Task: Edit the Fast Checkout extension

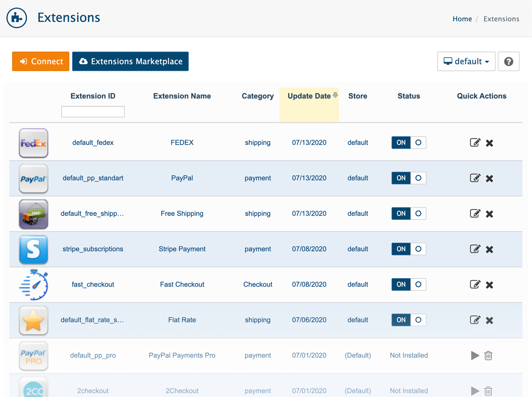Action: click(475, 284)
